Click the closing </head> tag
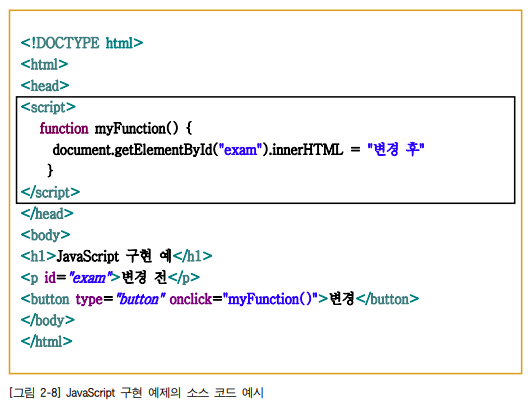The width and height of the screenshot is (530, 408). [x=47, y=214]
